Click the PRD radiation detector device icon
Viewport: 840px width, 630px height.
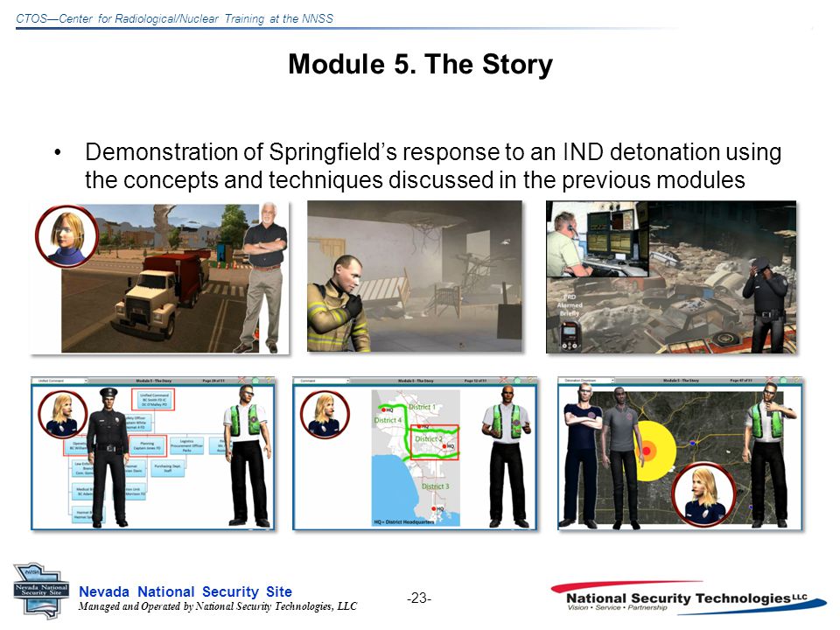click(x=569, y=336)
